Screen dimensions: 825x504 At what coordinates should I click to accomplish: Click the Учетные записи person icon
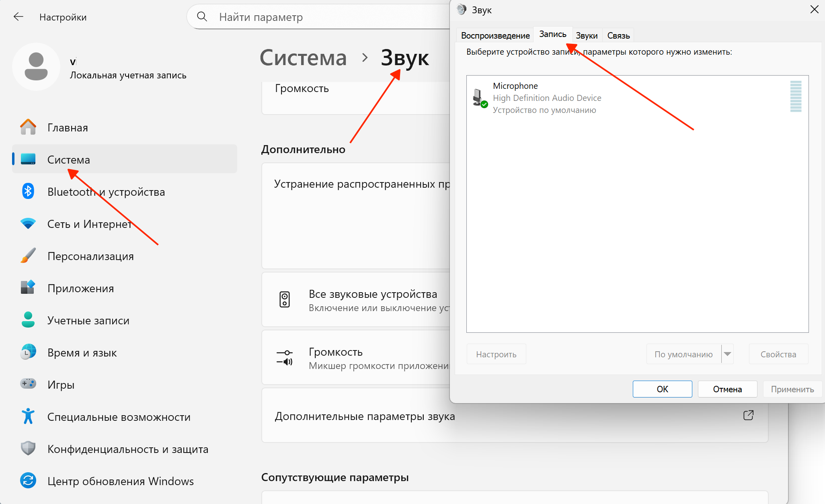pos(28,320)
